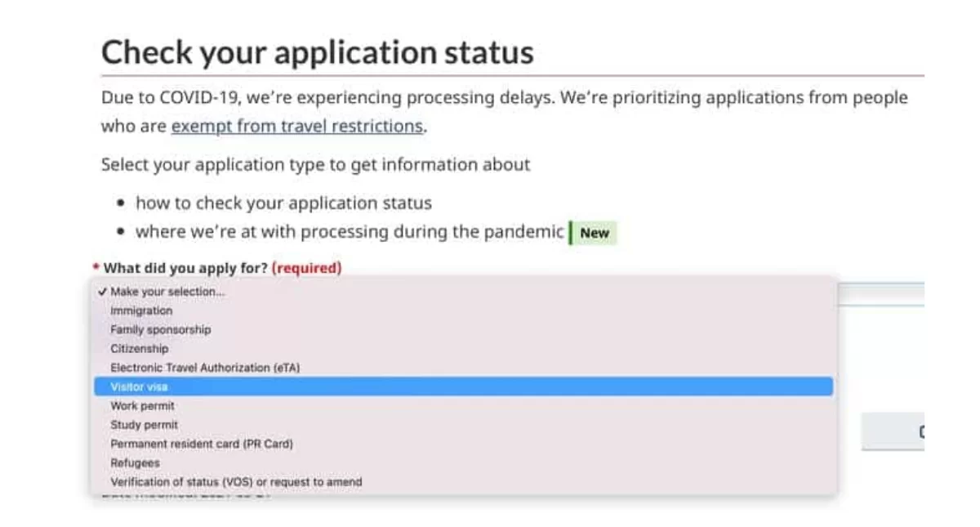The image size is (980, 527).
Task: Select Electronic Travel Authorization (eTA) option
Action: (205, 368)
